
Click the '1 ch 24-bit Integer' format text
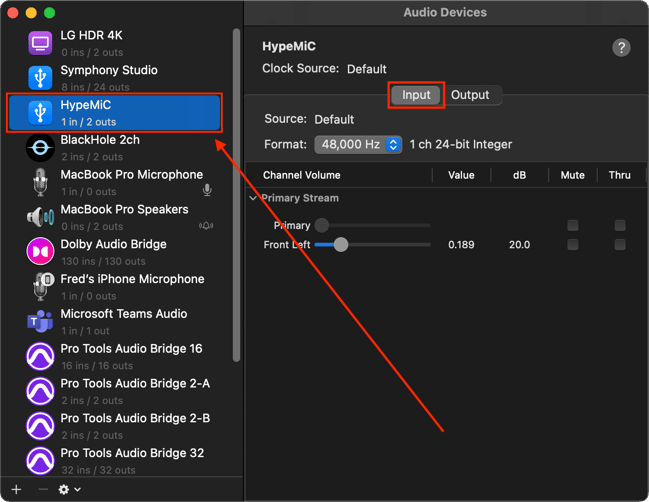click(461, 144)
